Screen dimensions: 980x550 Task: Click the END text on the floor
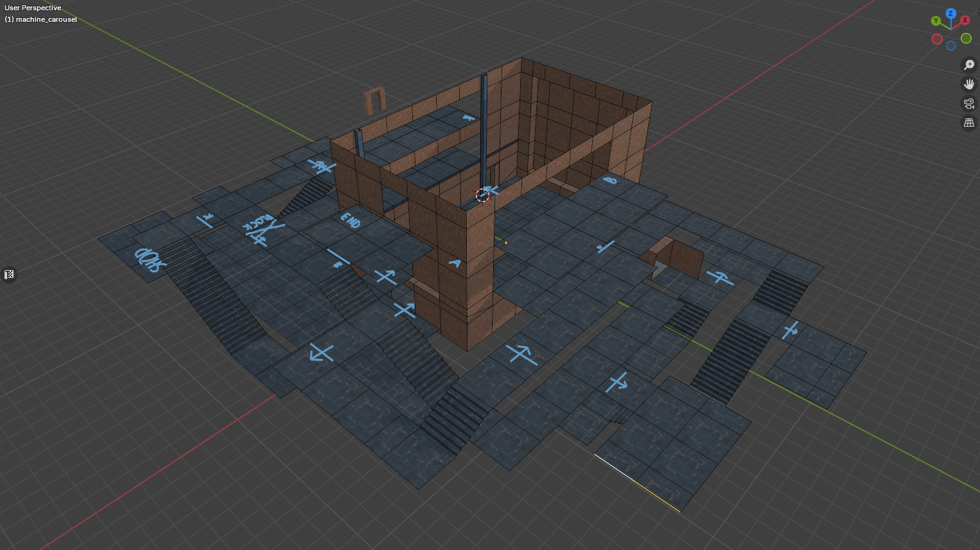click(x=350, y=220)
